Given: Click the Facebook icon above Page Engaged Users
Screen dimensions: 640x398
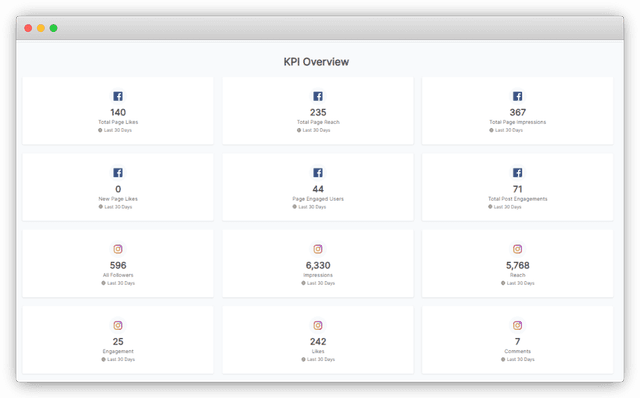Looking at the screenshot, I should pos(318,173).
